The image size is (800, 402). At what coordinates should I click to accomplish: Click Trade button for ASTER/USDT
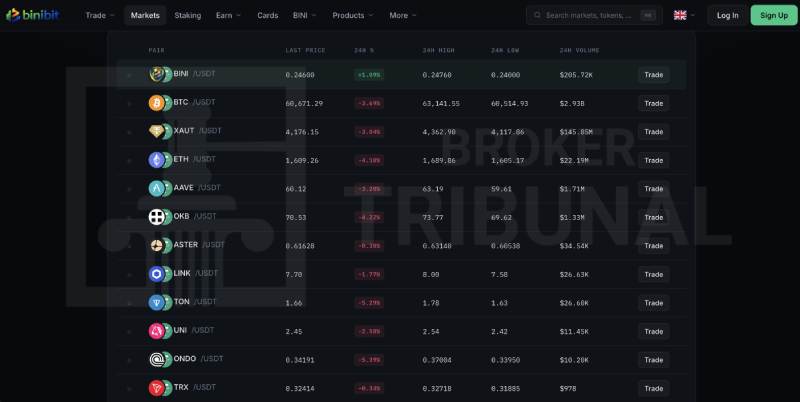[x=654, y=246]
